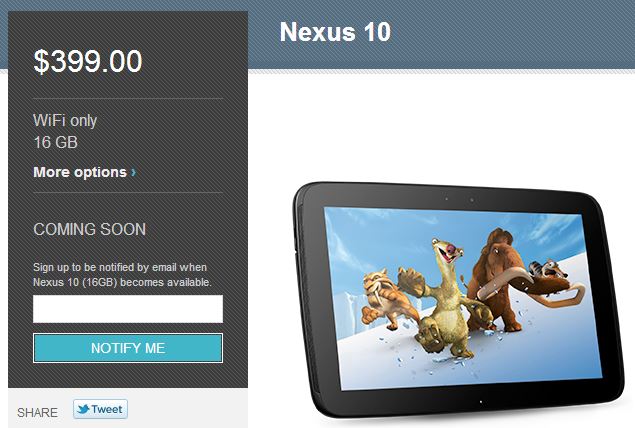
Task: Click the 16 GB storage text
Action: [x=55, y=143]
